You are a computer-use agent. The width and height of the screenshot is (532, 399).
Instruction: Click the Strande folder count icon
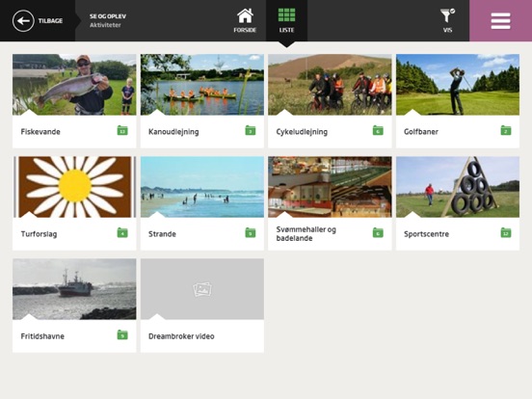point(251,233)
